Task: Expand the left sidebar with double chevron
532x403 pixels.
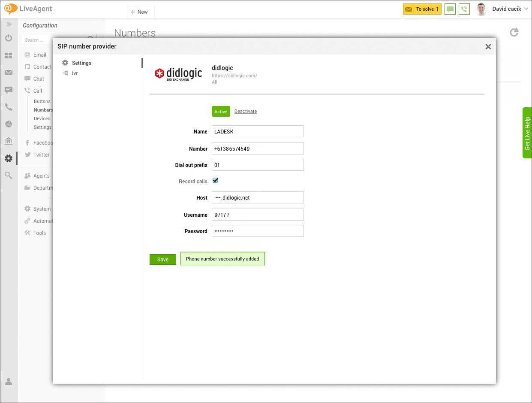Action: (9, 24)
